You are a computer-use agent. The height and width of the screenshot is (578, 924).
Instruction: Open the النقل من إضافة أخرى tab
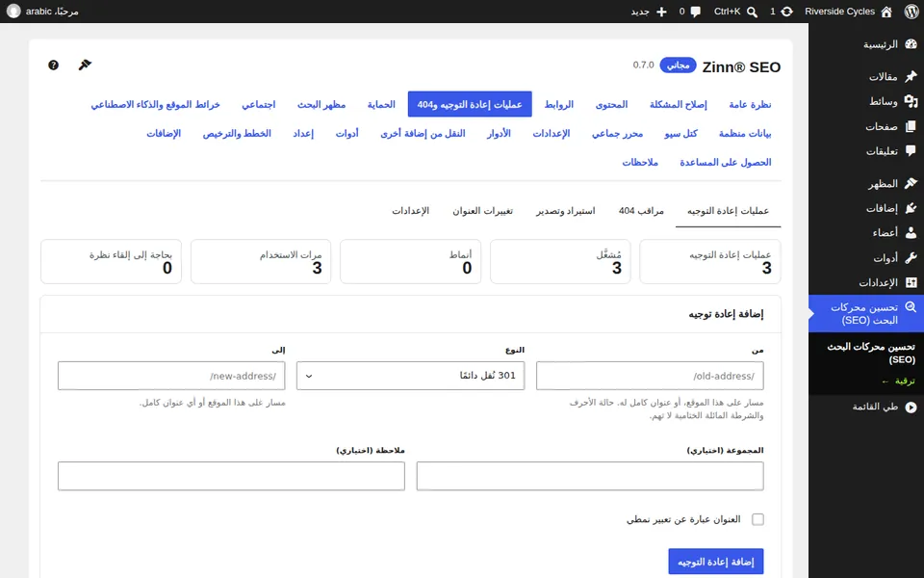[423, 133]
